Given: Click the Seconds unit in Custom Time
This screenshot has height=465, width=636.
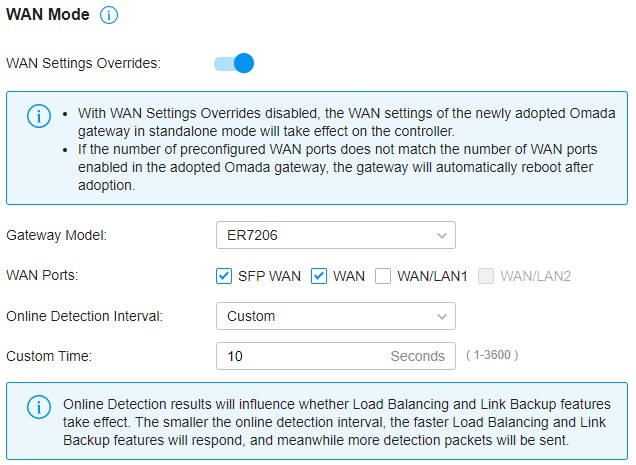Looking at the screenshot, I should 417,356.
